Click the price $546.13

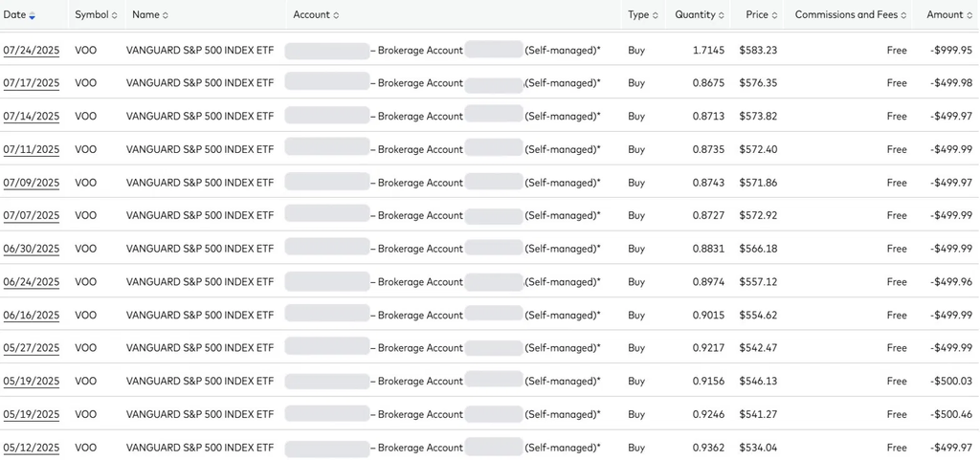point(758,381)
